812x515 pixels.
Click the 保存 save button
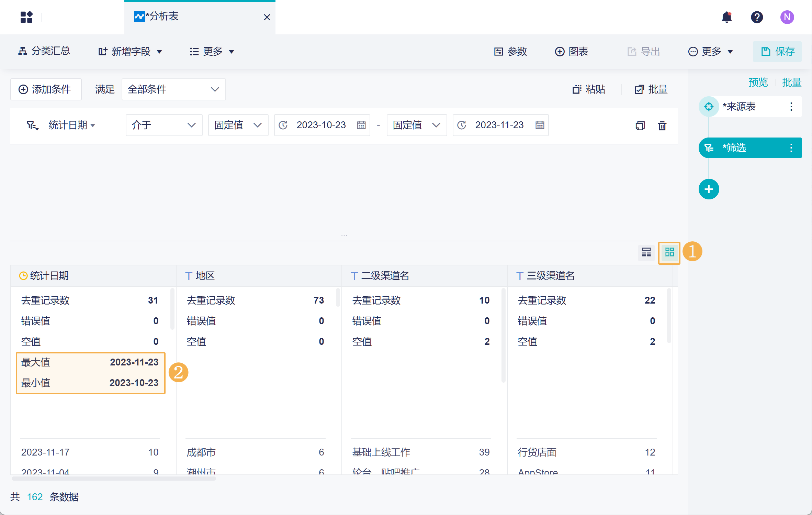777,52
